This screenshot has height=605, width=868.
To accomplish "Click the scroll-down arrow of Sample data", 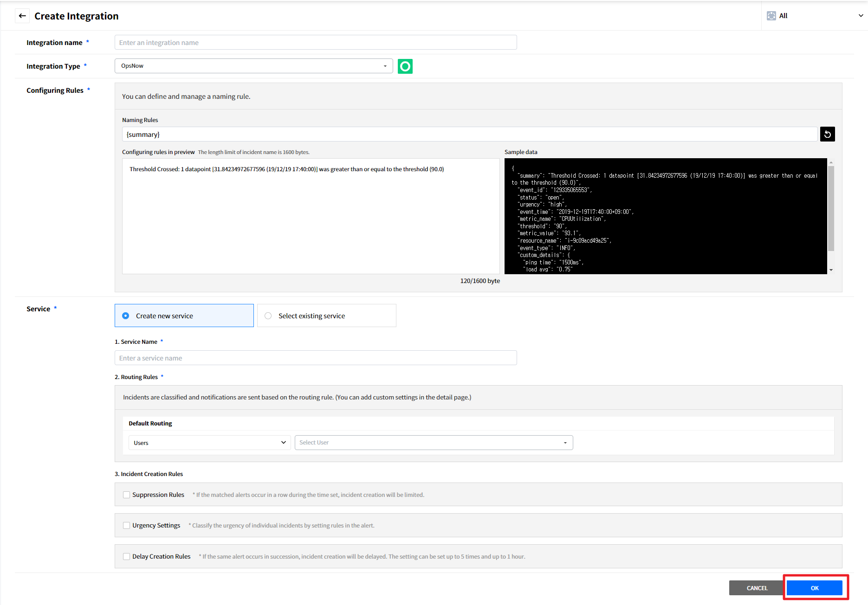I will (x=831, y=270).
